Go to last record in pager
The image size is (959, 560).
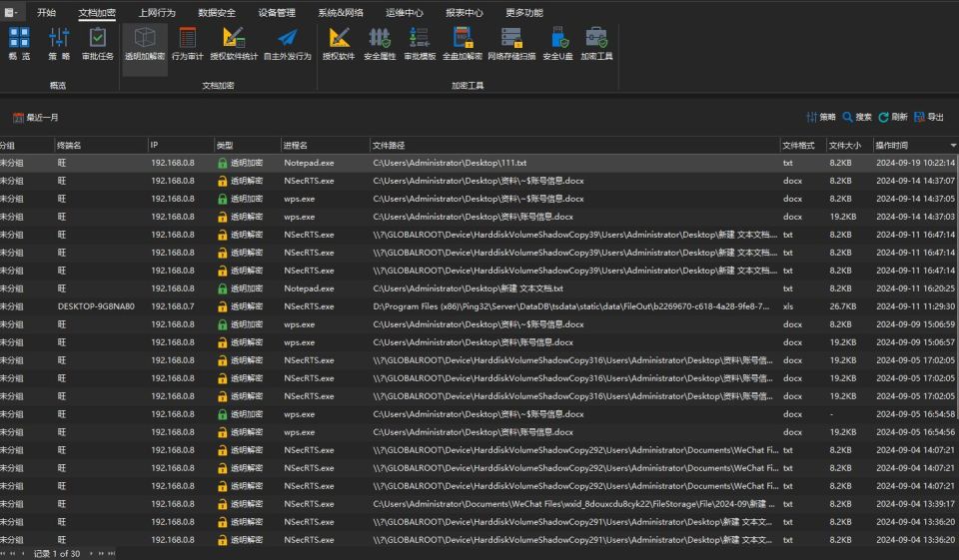[x=111, y=553]
